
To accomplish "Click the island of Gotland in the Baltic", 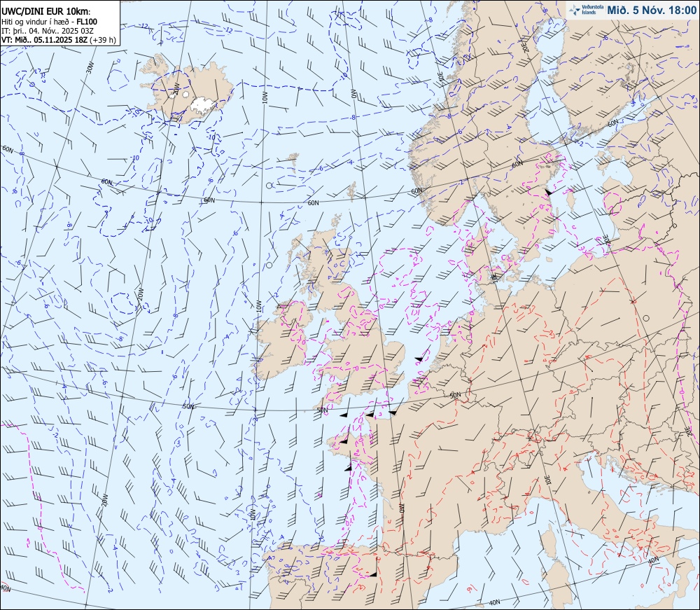I will tap(571, 200).
